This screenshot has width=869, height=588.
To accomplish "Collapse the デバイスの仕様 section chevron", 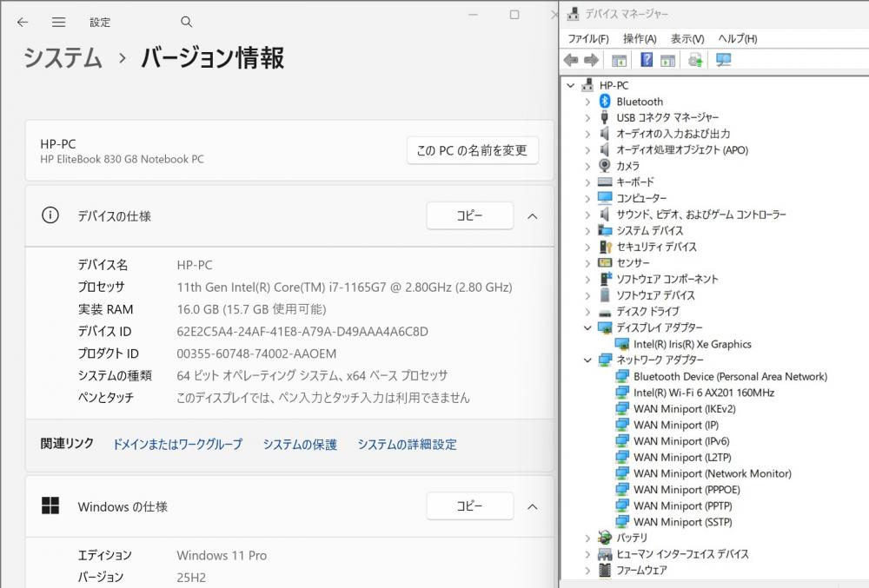I will (x=533, y=216).
